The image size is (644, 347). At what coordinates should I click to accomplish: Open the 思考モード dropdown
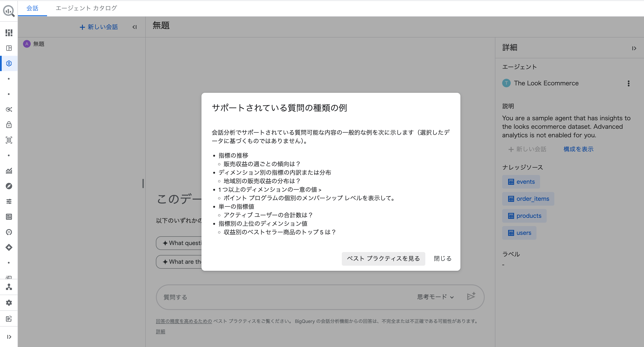435,297
